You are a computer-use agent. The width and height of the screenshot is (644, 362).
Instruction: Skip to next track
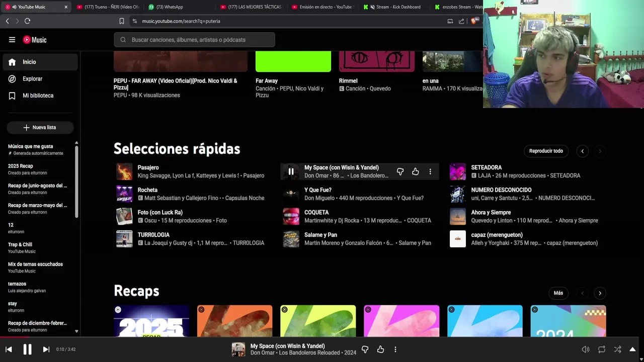[46, 349]
